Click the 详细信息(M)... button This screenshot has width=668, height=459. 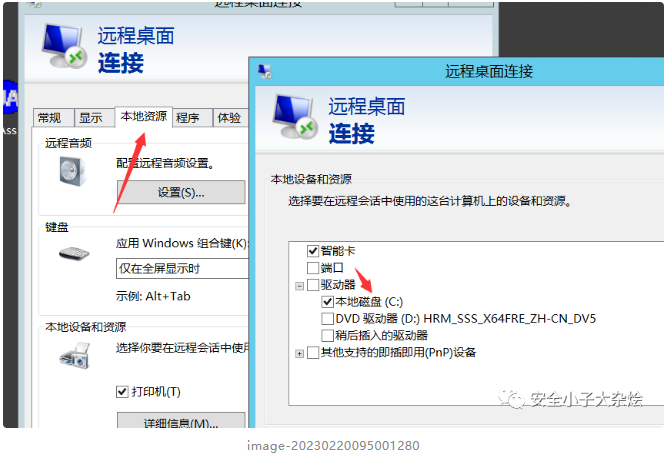(181, 420)
